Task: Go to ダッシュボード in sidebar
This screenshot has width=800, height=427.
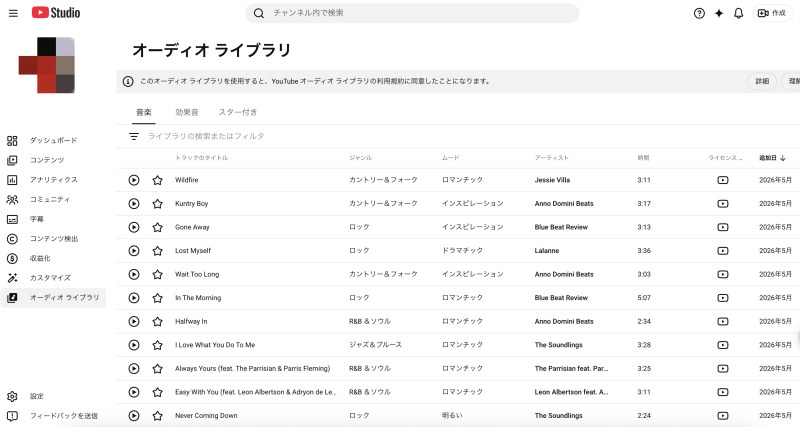Action: [53, 140]
